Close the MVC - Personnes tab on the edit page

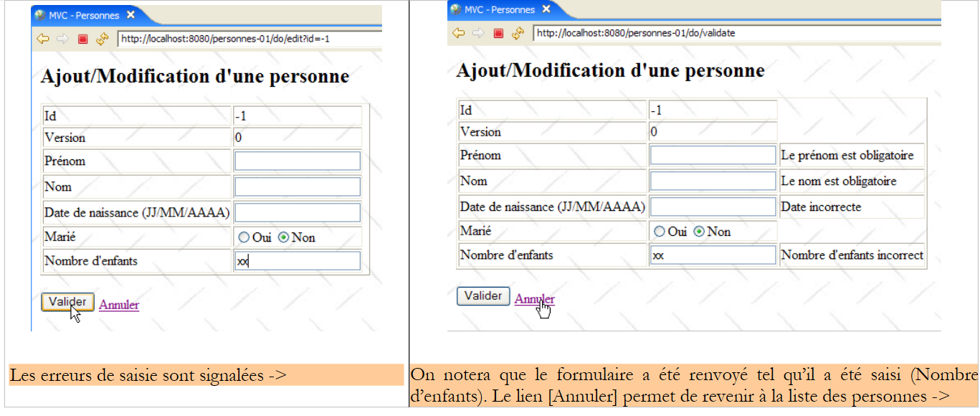130,15
